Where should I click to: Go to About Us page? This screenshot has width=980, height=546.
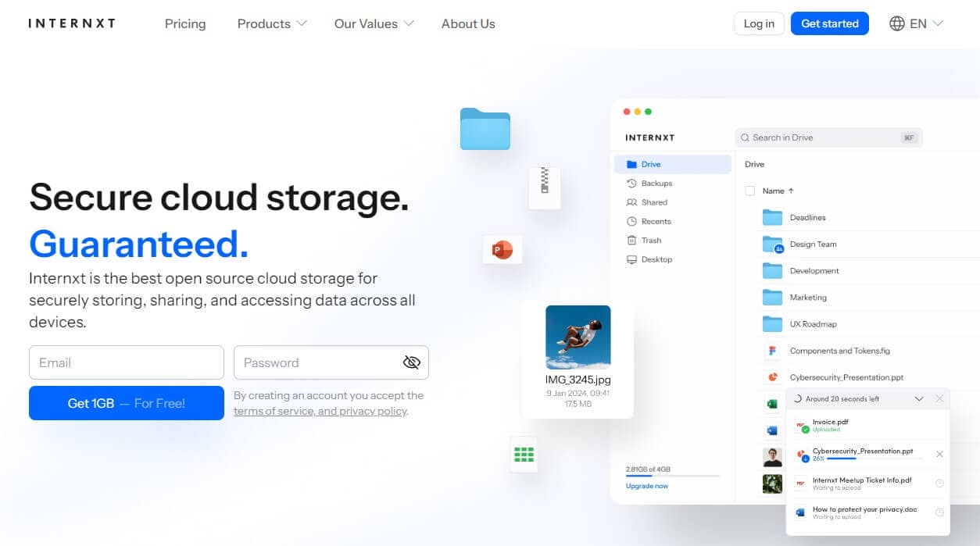click(468, 23)
